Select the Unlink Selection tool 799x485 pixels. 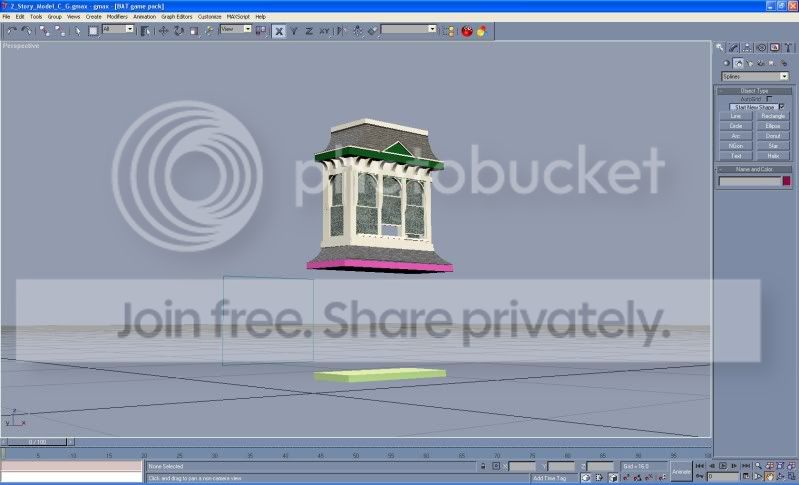(60, 31)
